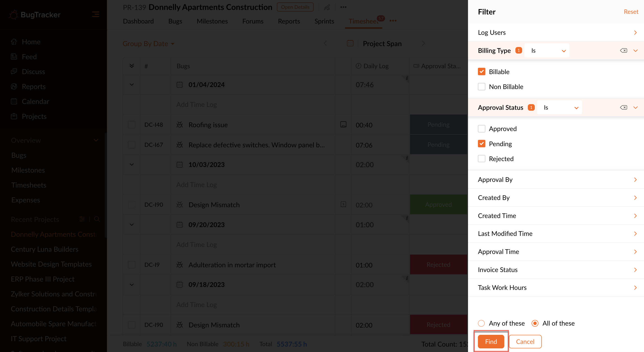Click the pin icon next to Open Details
This screenshot has width=644, height=352.
tap(327, 7)
